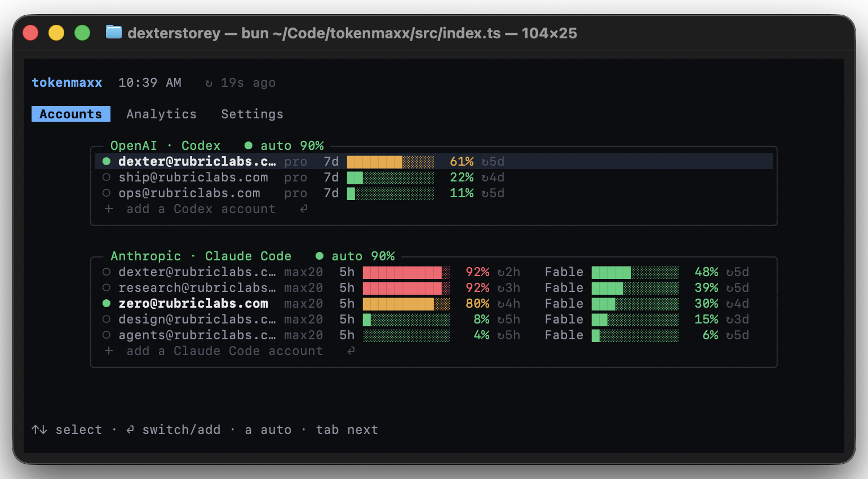Click the 'OpenAI · Codex' section heading

(x=165, y=145)
